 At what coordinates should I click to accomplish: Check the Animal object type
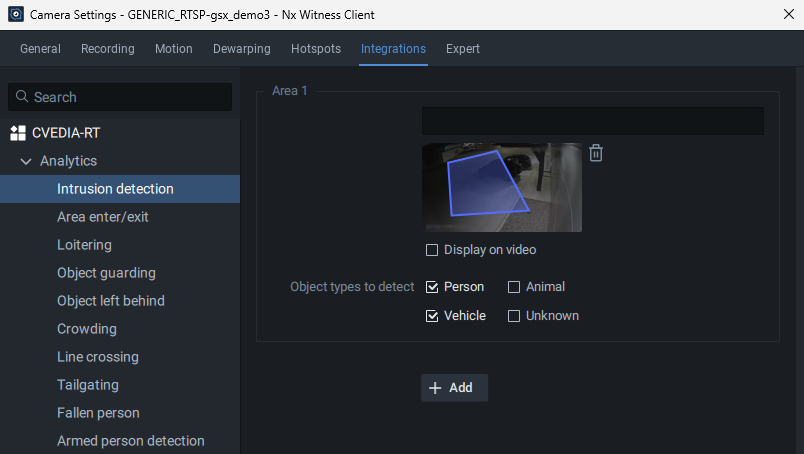514,287
